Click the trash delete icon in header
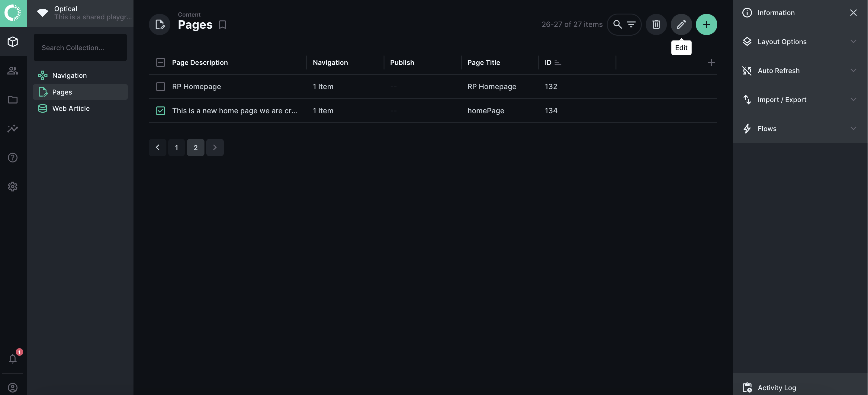This screenshot has height=395, width=868. tap(656, 24)
